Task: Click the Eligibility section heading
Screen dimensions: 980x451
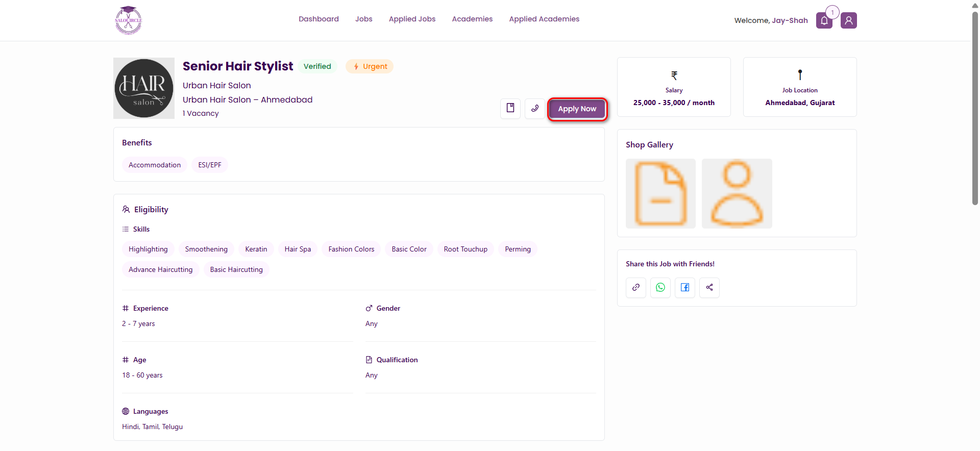Action: (x=151, y=209)
